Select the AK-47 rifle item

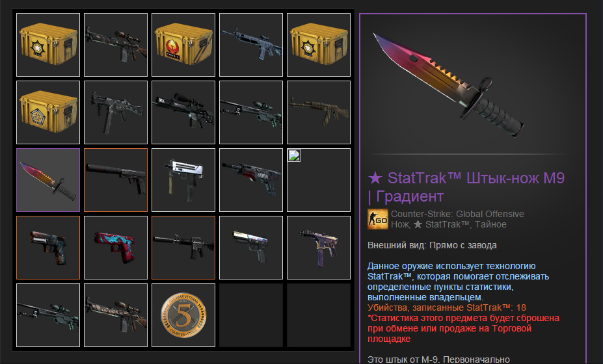(x=319, y=112)
